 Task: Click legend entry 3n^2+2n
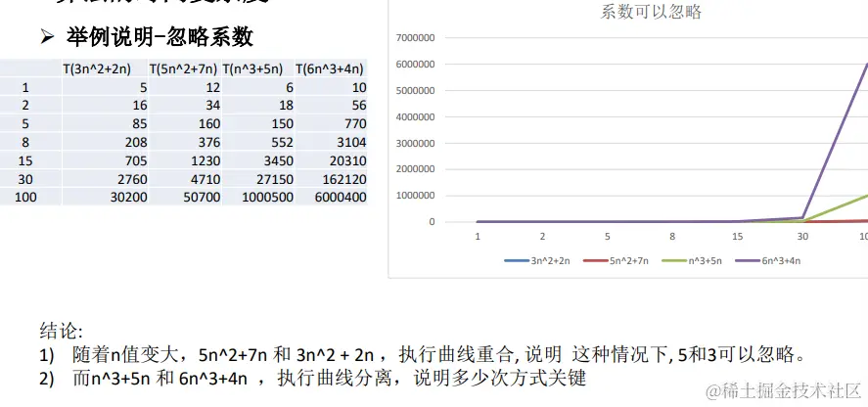click(x=537, y=261)
